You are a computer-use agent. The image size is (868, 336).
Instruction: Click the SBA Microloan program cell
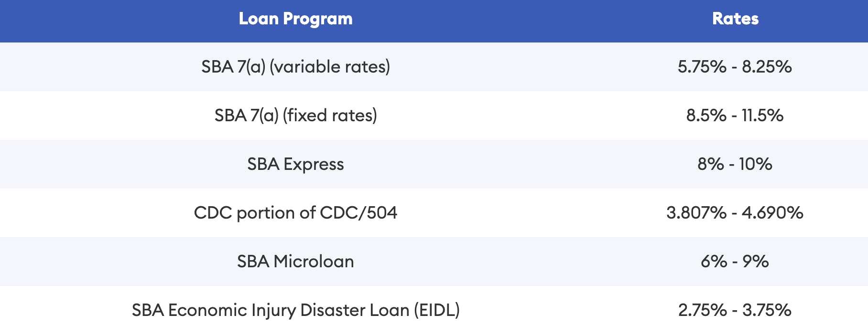coord(295,262)
